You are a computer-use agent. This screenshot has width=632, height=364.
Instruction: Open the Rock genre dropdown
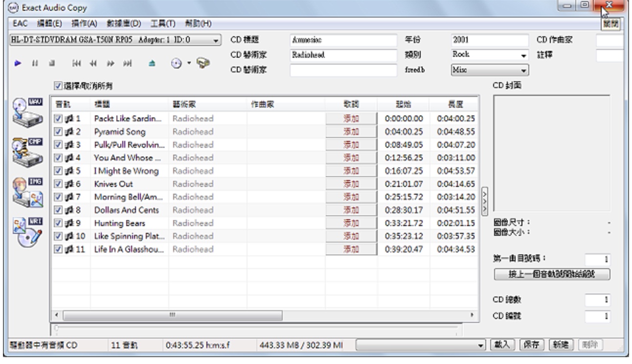coord(524,55)
